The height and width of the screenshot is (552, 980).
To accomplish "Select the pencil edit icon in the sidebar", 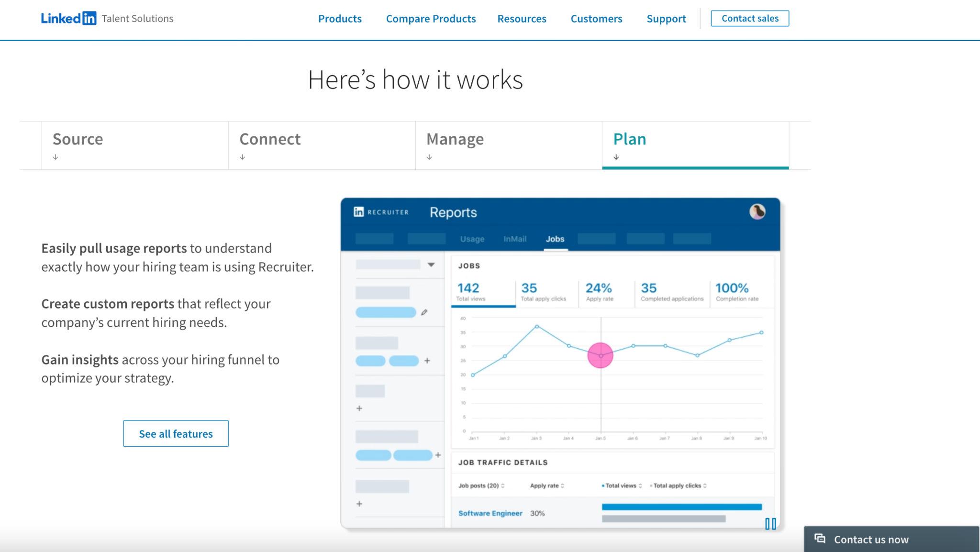I will 424,312.
